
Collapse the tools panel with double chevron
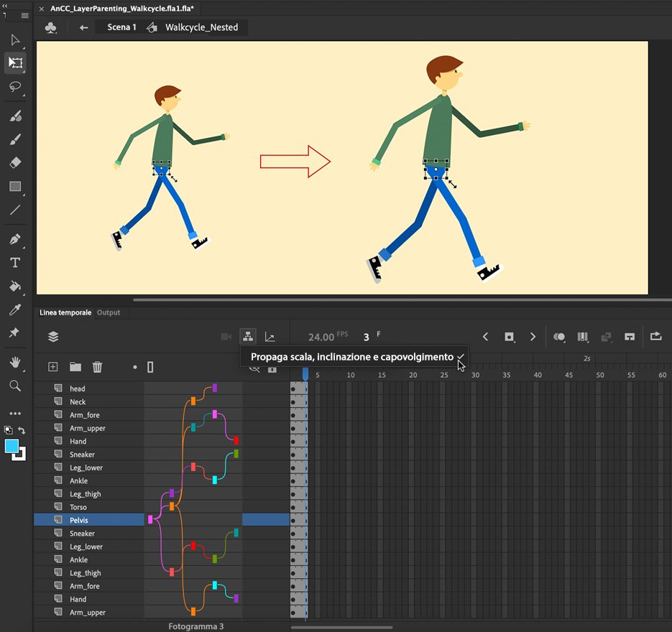pos(6,5)
